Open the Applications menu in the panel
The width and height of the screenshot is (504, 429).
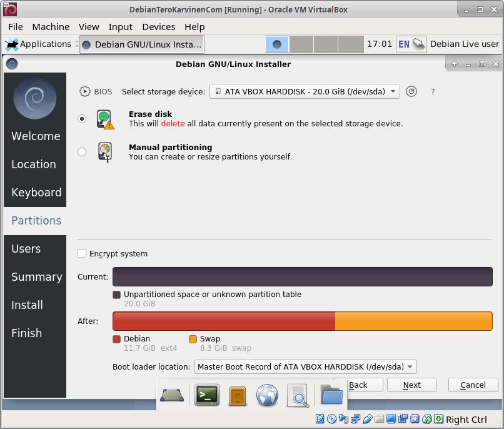[39, 44]
